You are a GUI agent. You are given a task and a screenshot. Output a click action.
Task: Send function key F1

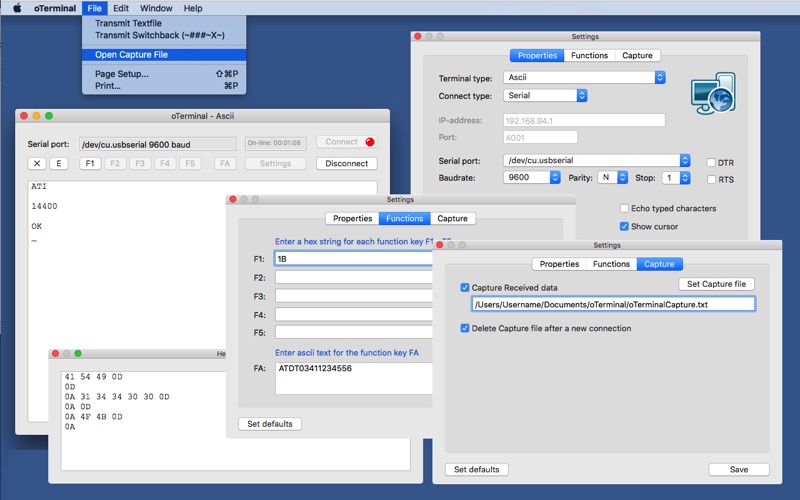[90, 163]
